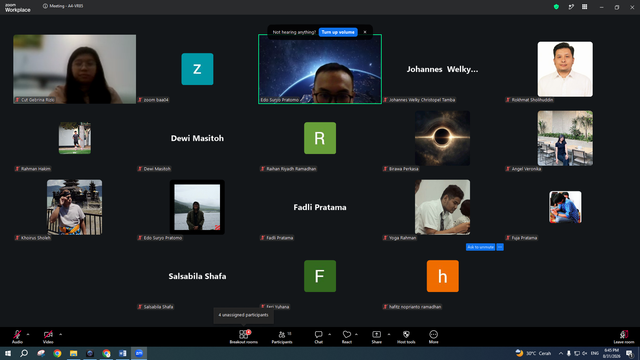Select the Salsabila Shafa name tile
This screenshot has width=640, height=360.
point(197,276)
